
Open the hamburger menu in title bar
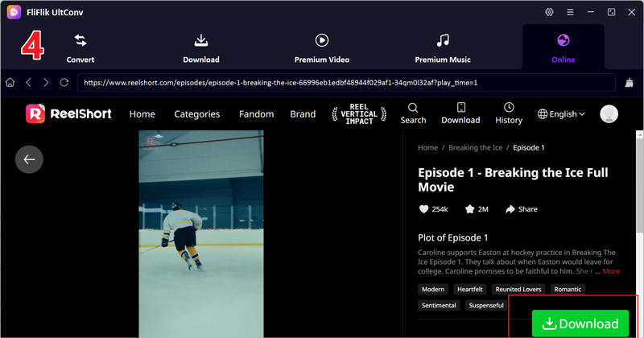[570, 12]
